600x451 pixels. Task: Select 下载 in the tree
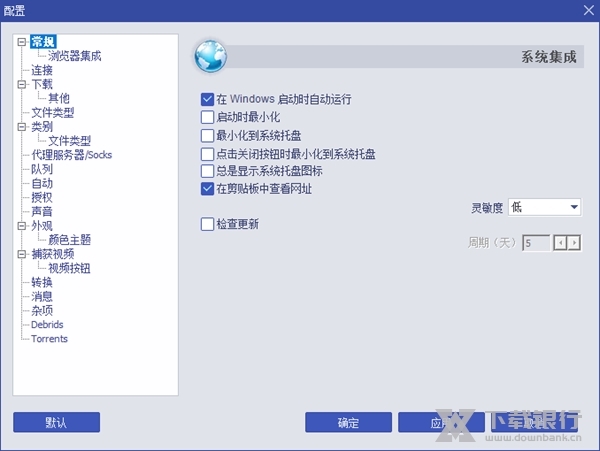42,84
